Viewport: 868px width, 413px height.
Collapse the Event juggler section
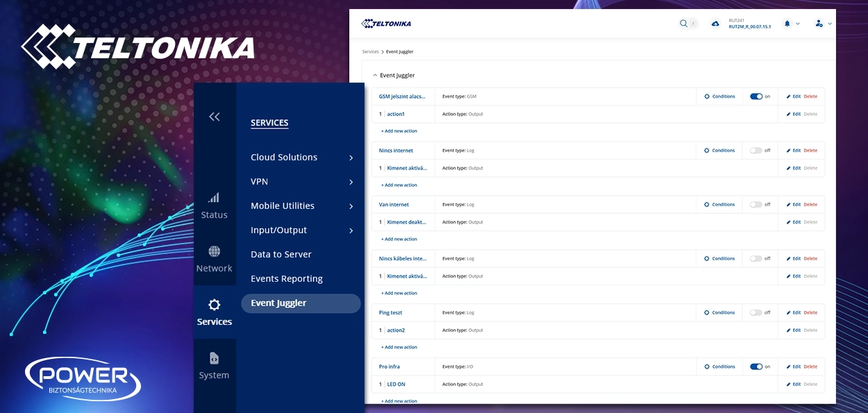[376, 75]
